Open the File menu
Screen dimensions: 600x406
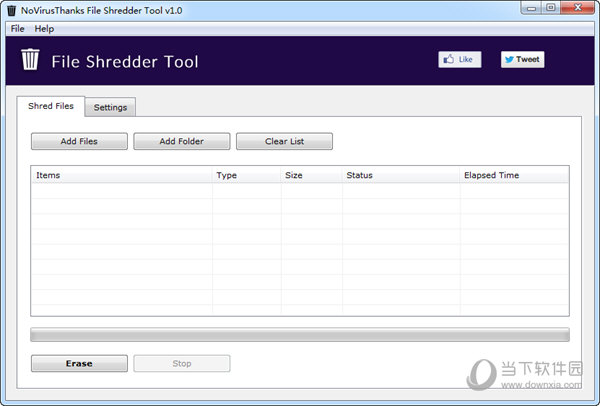(x=18, y=29)
